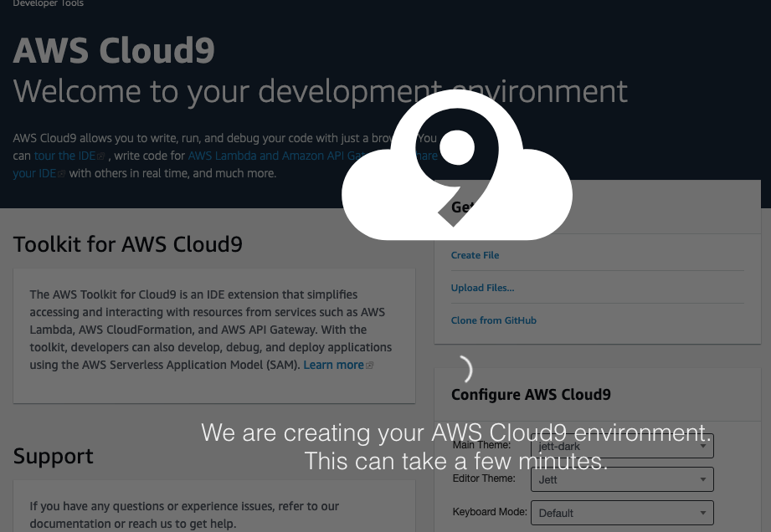
Task: Click the 'Toolkit for AWS Cloud9' heading
Action: pyautogui.click(x=128, y=244)
